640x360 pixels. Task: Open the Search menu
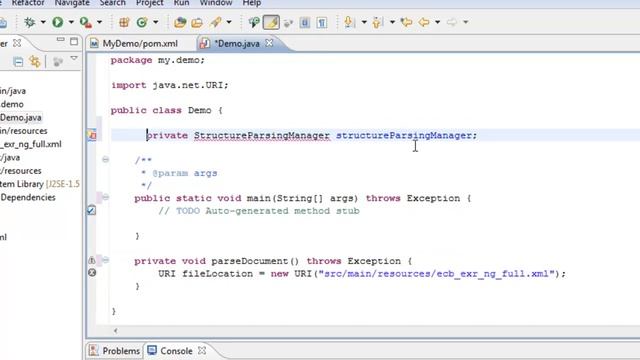(x=113, y=3)
